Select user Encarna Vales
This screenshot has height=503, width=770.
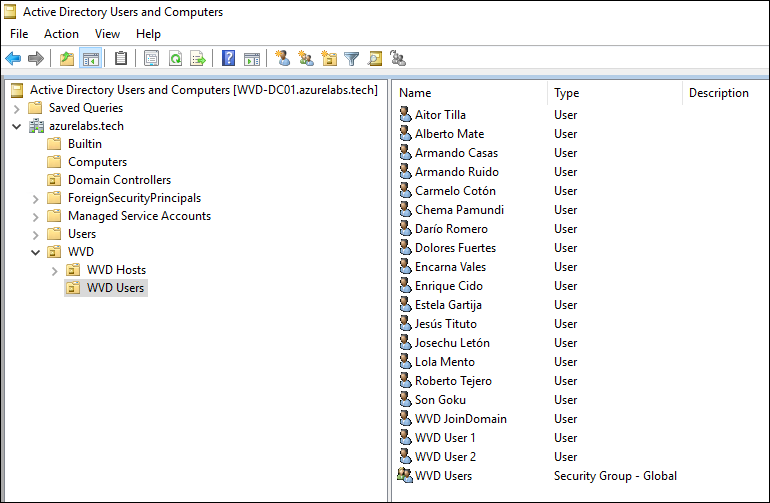[450, 267]
